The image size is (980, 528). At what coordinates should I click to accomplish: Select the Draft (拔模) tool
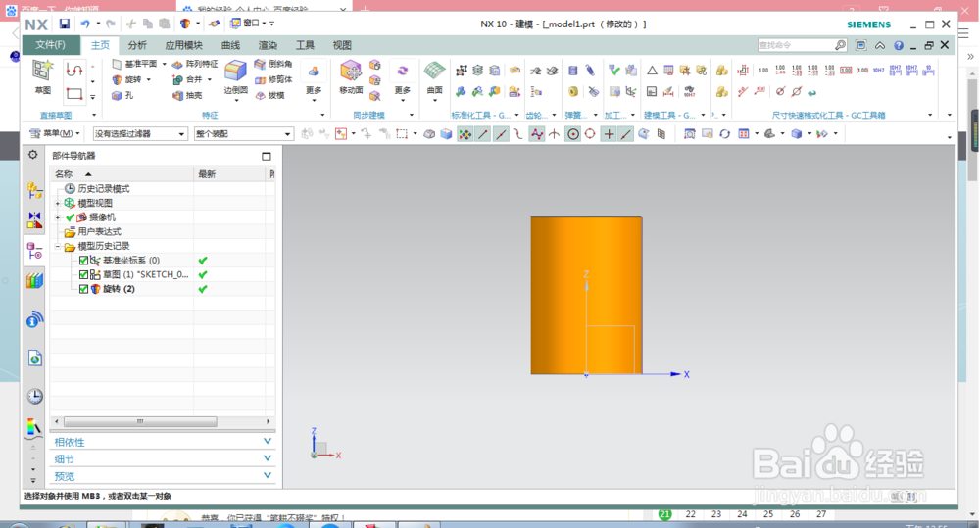tap(270, 95)
